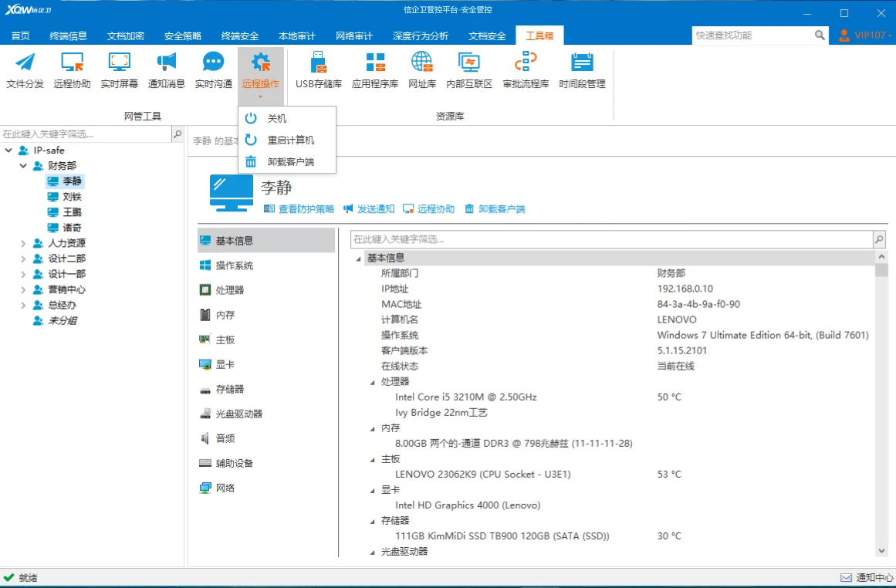Open the 网址库 globe icon

tap(422, 70)
